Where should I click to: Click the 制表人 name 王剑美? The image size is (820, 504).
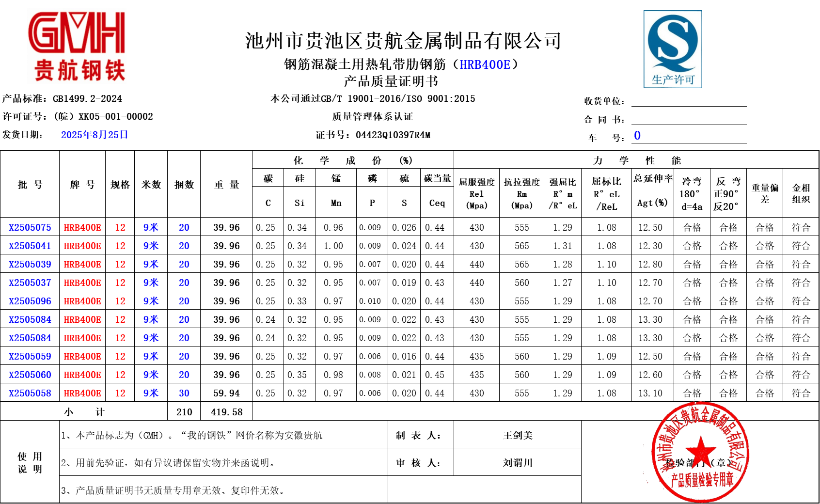tap(518, 435)
